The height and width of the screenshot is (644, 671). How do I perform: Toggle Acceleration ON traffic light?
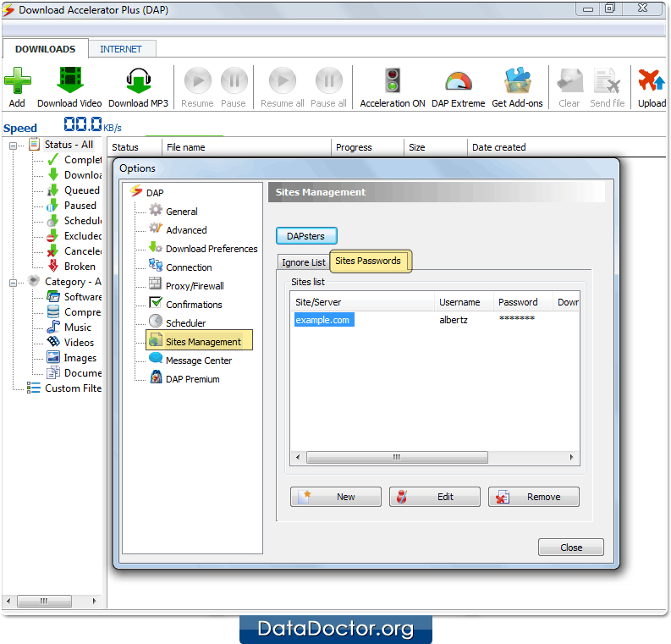coord(393,80)
